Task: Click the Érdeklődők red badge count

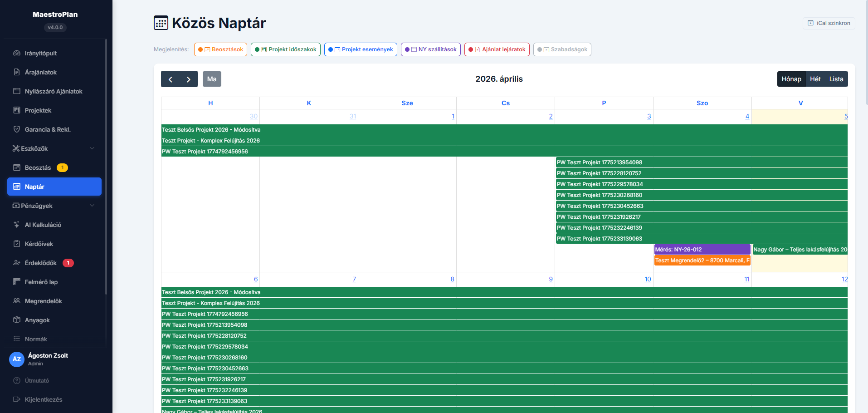Action: 68,263
